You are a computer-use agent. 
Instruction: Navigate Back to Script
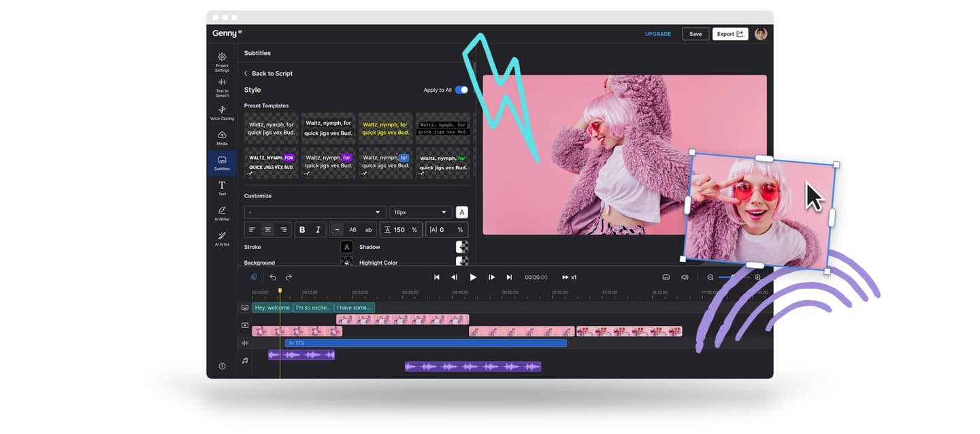(x=269, y=73)
